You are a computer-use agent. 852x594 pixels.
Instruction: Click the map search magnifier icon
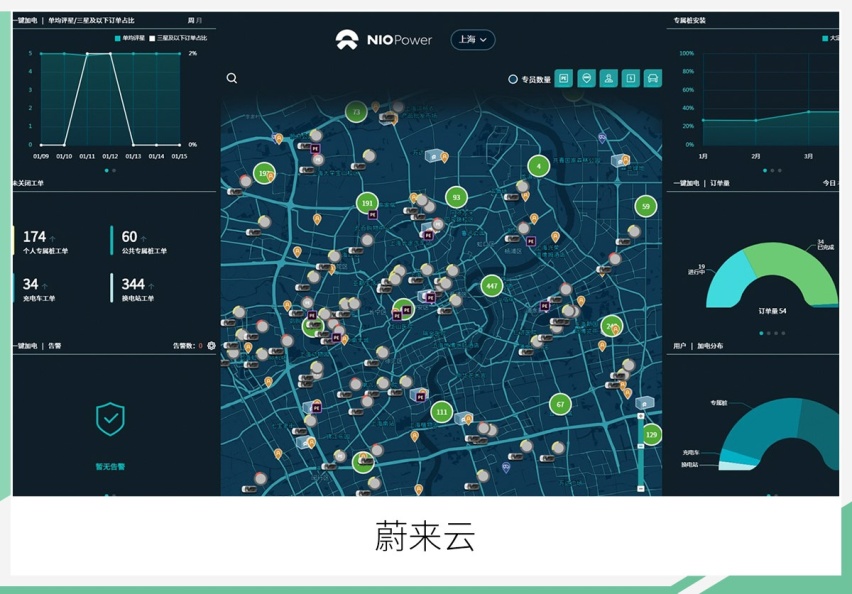[x=231, y=78]
